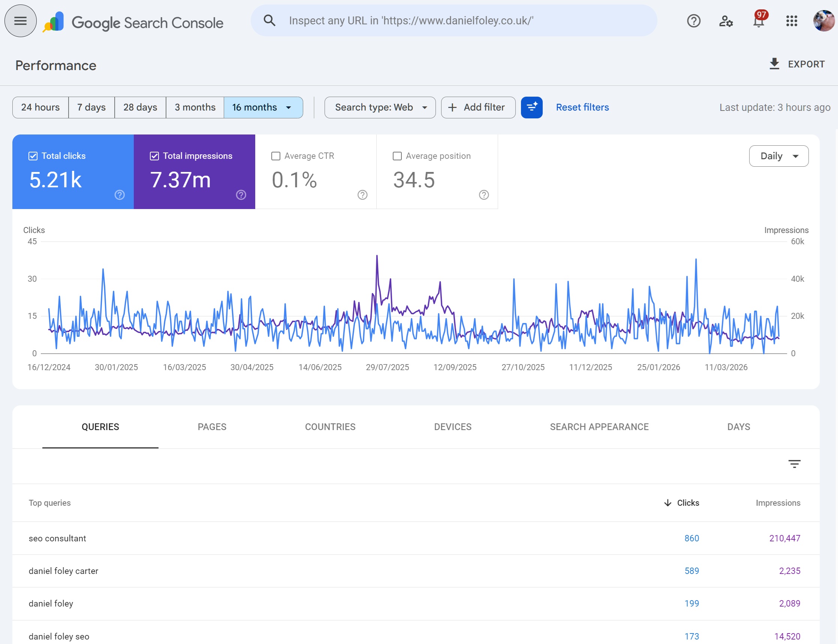Open the compare filters icon beside Add filter

pos(531,107)
